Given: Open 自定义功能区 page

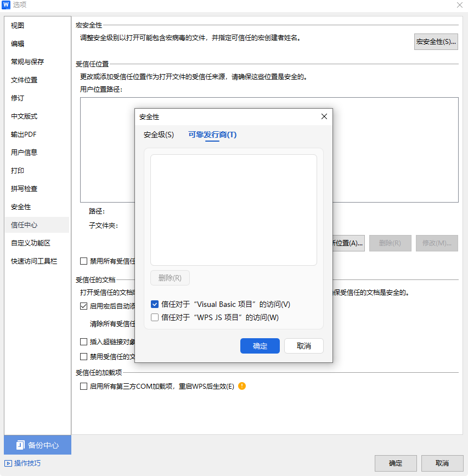Looking at the screenshot, I should (x=37, y=243).
